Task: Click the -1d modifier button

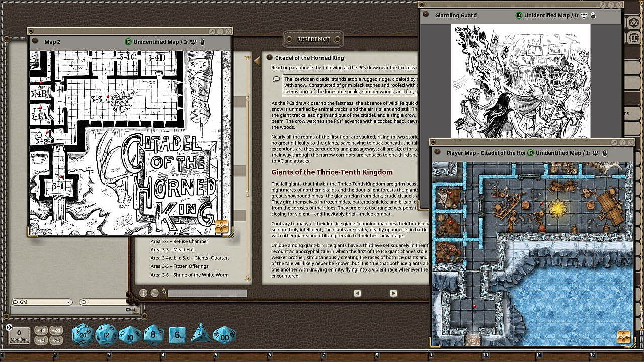Action: pyautogui.click(x=42, y=340)
